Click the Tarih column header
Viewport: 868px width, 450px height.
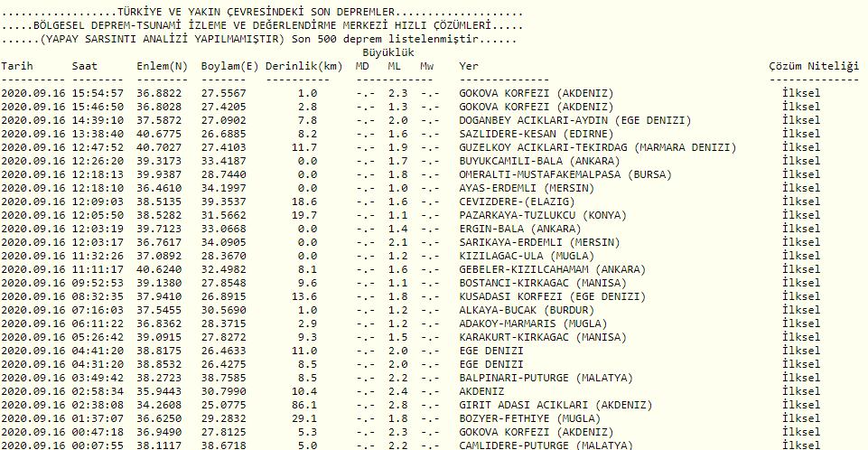pyautogui.click(x=18, y=66)
